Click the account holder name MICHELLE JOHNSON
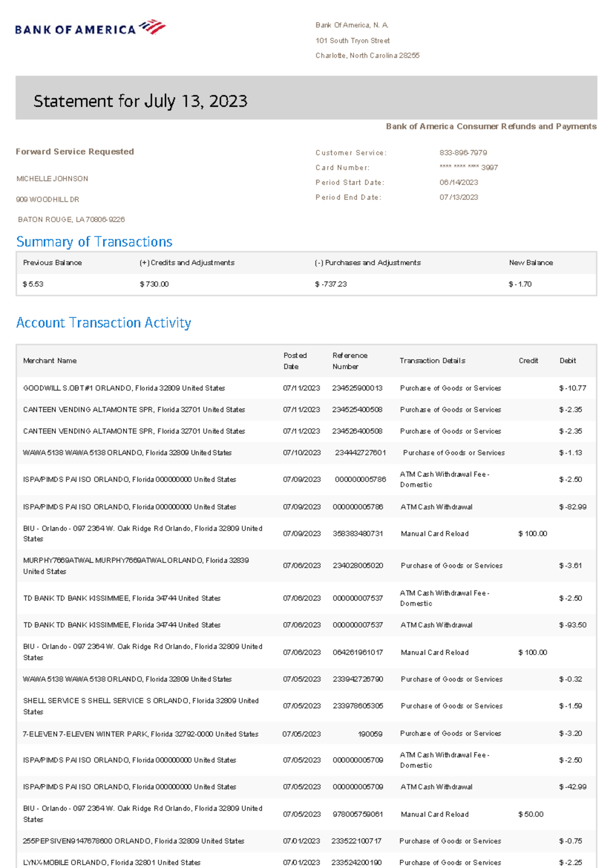This screenshot has height=868, width=613. tap(52, 179)
